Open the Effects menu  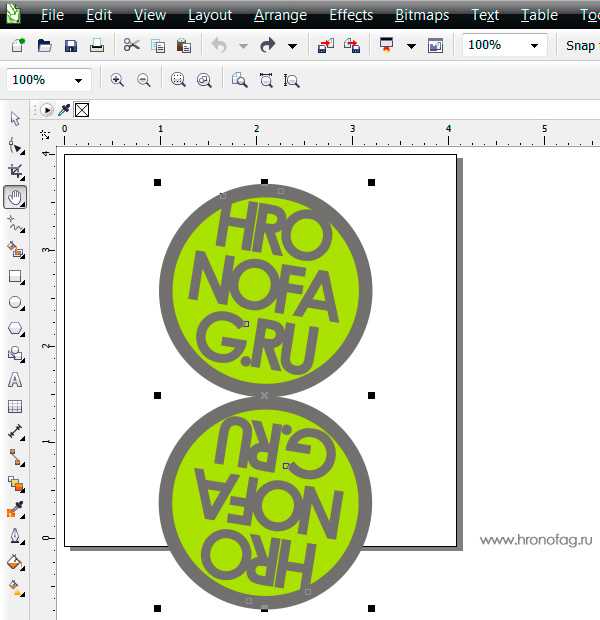(x=351, y=15)
